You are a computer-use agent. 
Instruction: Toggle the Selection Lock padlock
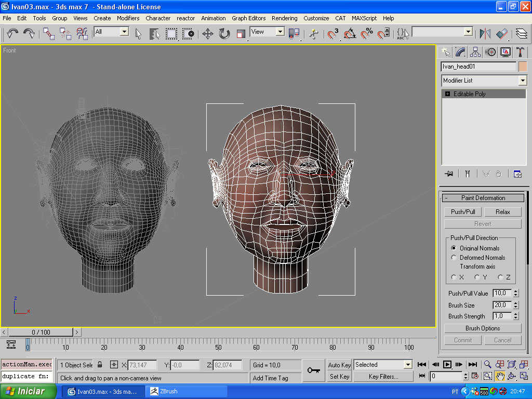100,365
